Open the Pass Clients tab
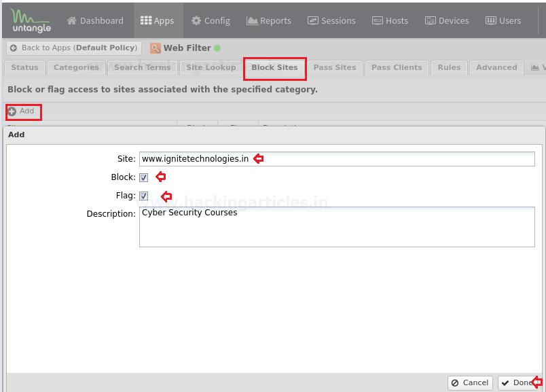Screen dimensions: 546x392 [397, 68]
